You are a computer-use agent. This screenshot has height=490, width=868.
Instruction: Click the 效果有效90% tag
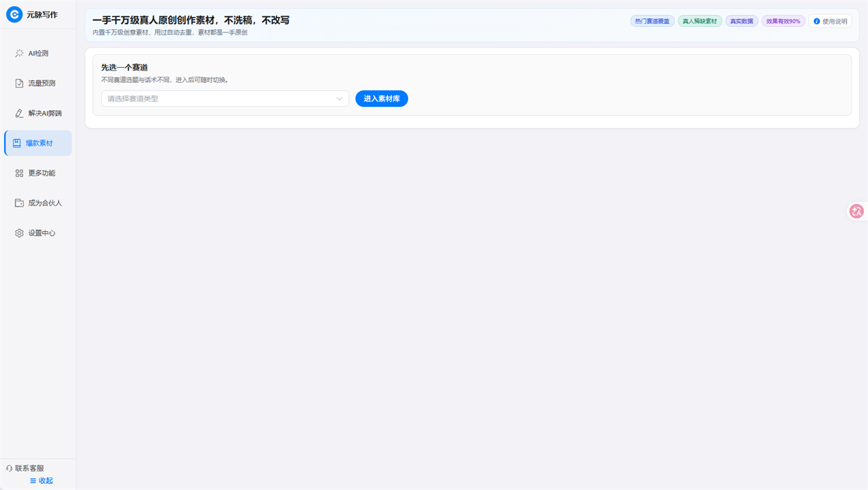(x=783, y=21)
